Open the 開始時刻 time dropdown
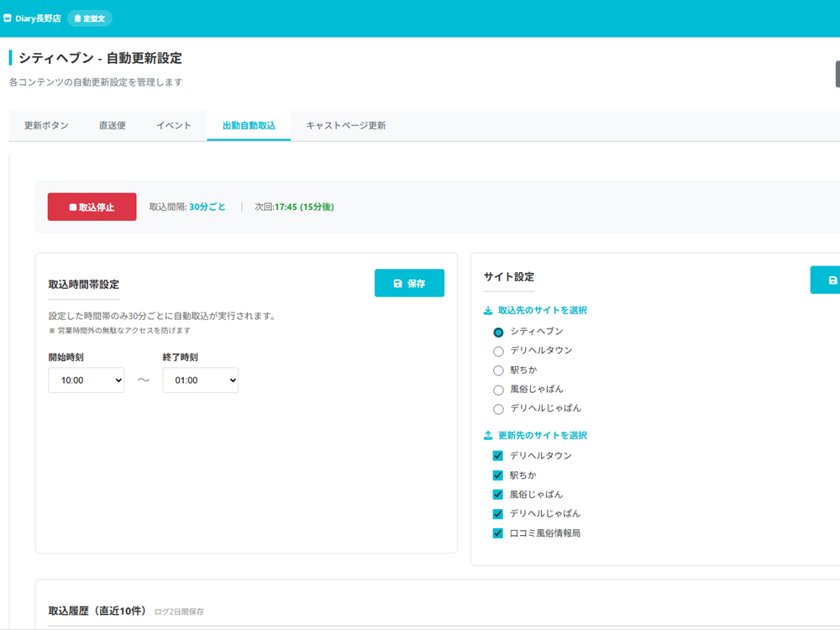Screen dimensions: 840x630 tap(86, 380)
